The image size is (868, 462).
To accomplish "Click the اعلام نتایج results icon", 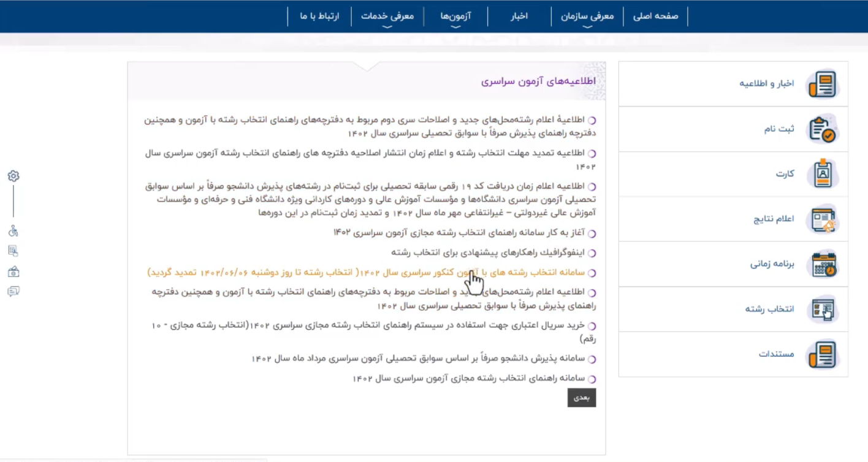I will [822, 219].
